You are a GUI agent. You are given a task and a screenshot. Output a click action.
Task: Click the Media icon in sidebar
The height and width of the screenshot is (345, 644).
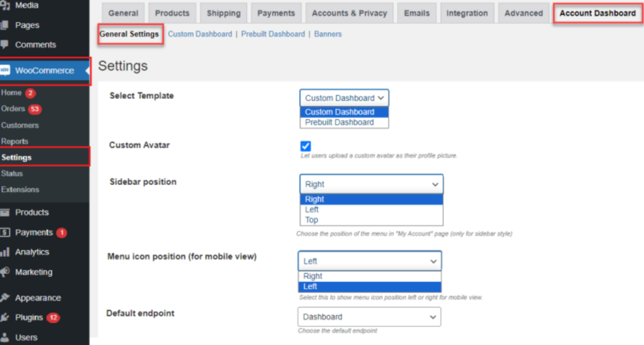coord(5,6)
